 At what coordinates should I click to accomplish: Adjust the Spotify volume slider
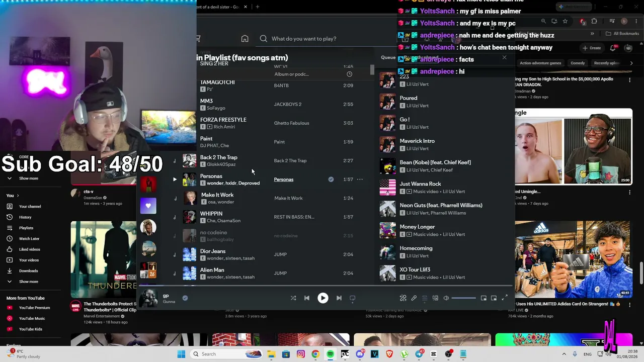coord(463,298)
